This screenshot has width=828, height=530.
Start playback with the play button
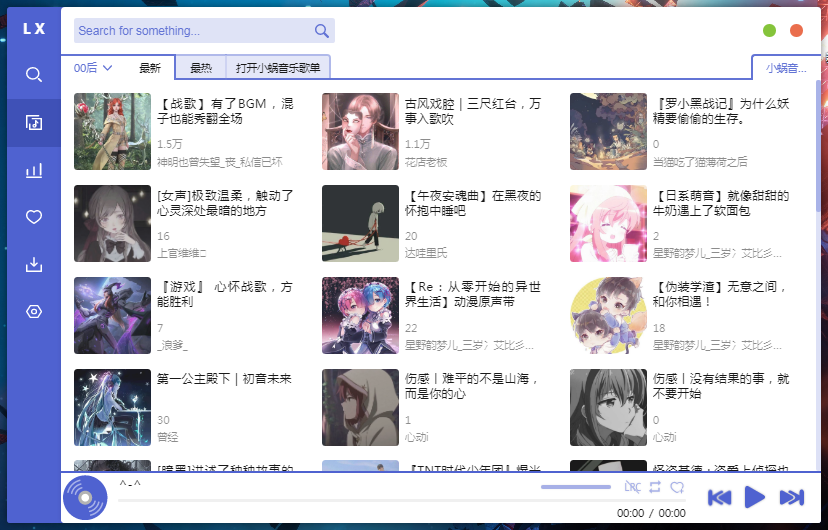click(755, 497)
